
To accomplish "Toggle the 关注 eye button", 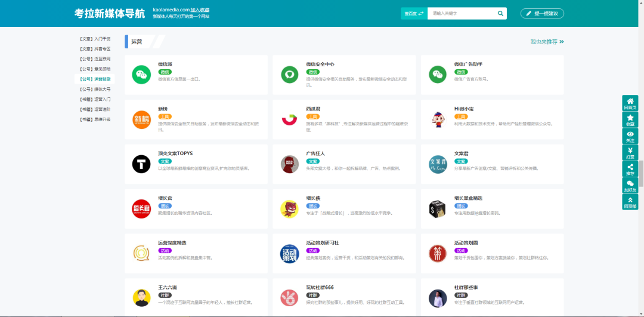I will coord(630,136).
